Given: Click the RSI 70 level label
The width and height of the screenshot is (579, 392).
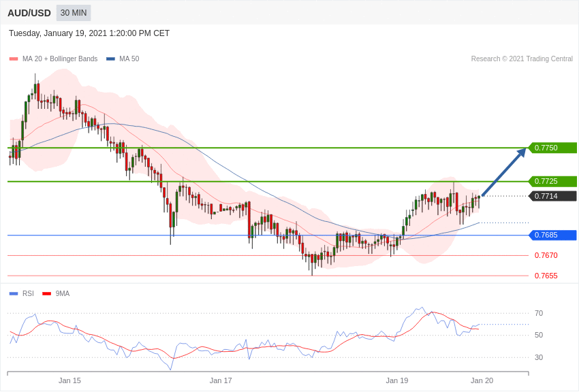Looking at the screenshot, I should click(539, 313).
